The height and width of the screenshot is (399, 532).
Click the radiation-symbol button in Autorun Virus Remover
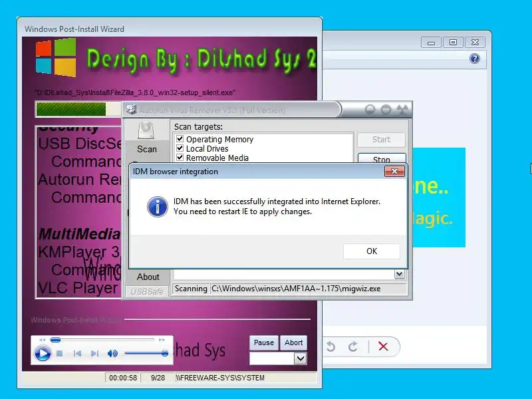(402, 109)
